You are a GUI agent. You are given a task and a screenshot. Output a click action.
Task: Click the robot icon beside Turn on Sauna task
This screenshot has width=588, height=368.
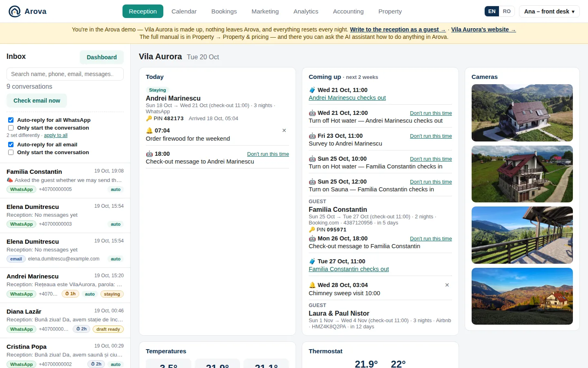(x=312, y=182)
